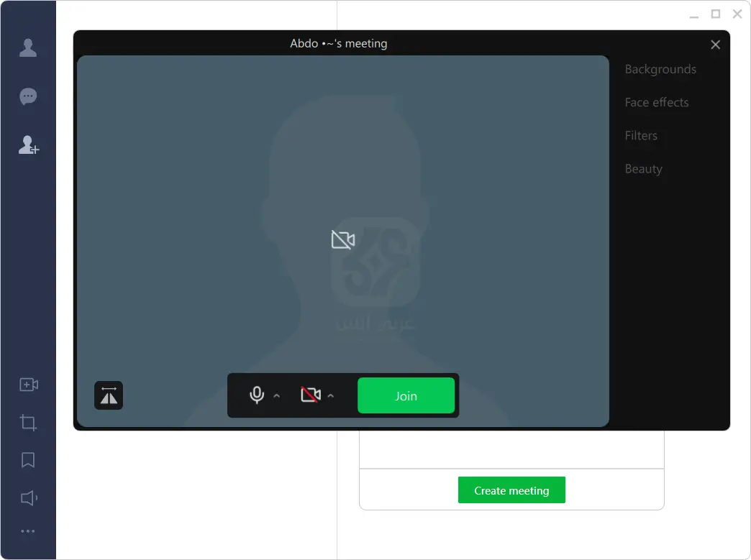
Task: Click the mirror video flip icon
Action: click(109, 395)
